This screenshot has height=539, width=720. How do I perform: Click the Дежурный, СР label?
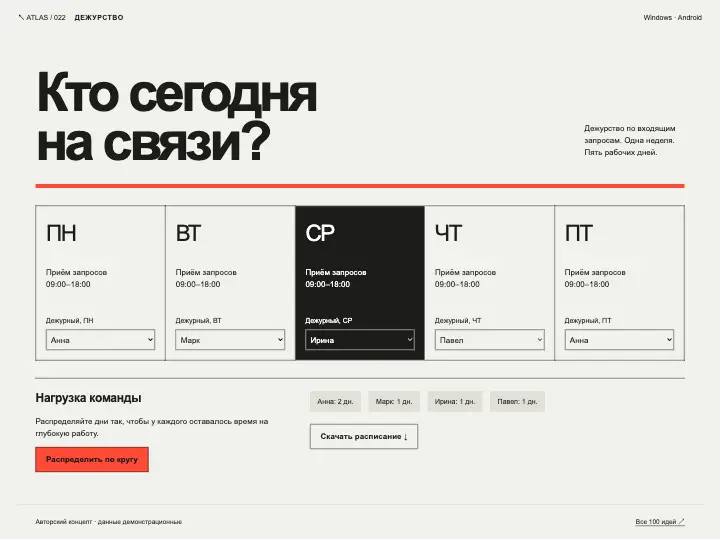click(x=329, y=320)
